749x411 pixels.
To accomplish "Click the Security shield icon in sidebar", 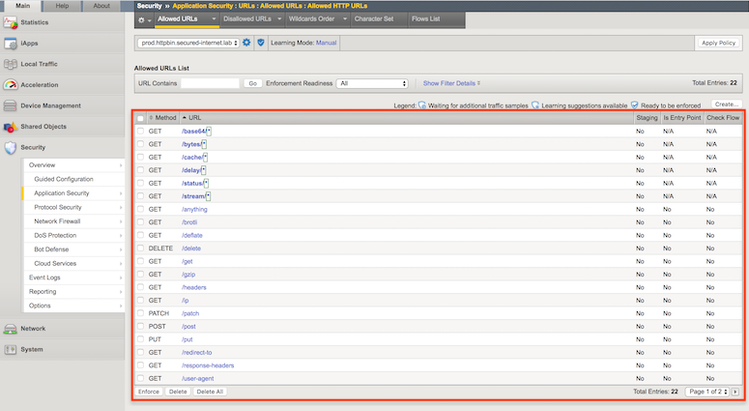I will (10, 148).
